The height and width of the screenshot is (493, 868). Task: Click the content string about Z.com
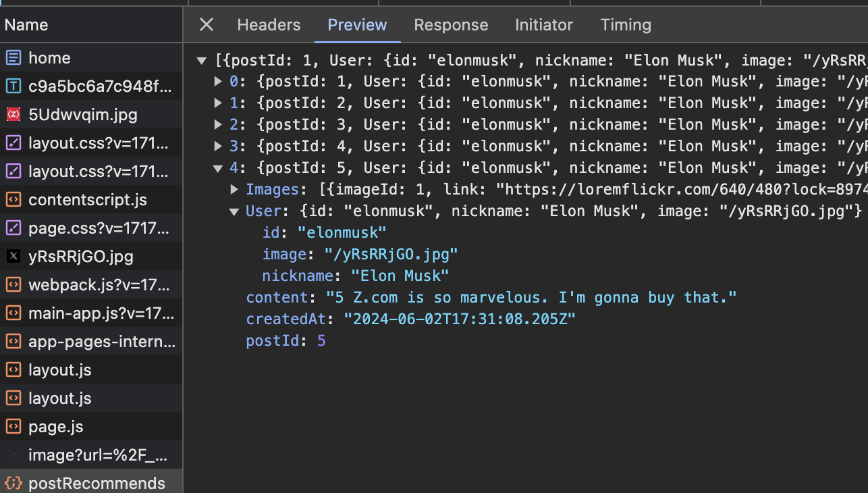(531, 298)
